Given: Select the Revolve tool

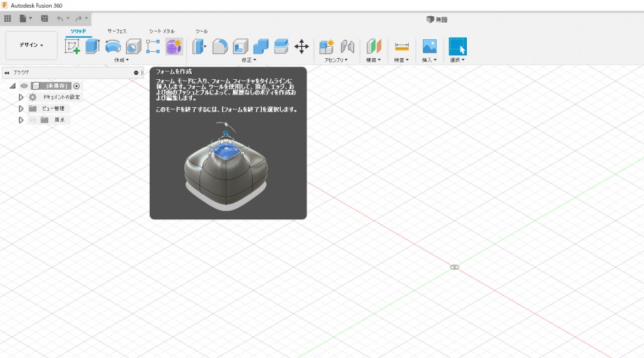Looking at the screenshot, I should (x=113, y=46).
